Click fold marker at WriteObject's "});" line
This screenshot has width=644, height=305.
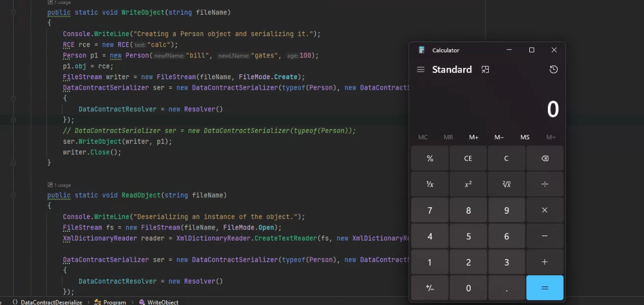click(14, 120)
